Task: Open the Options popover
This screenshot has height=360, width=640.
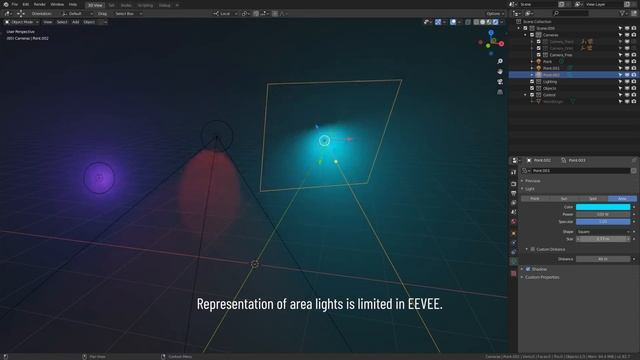Action: click(495, 13)
